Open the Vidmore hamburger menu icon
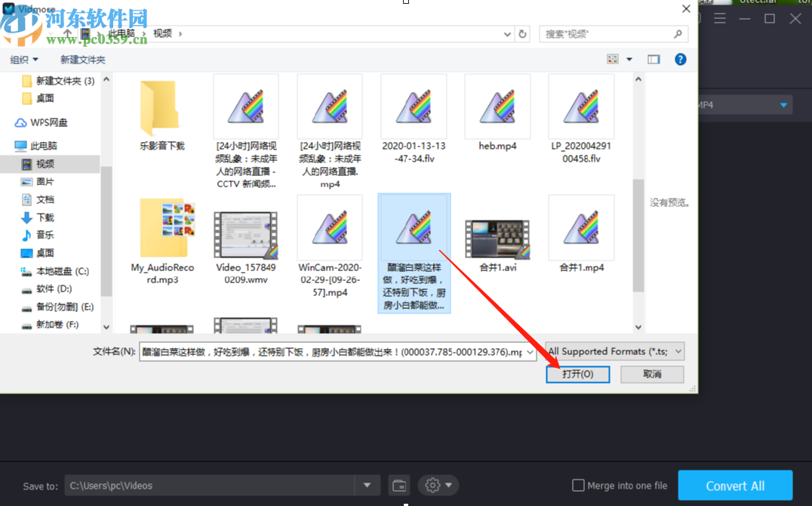Screen dimensions: 812x506 pyautogui.click(x=720, y=18)
